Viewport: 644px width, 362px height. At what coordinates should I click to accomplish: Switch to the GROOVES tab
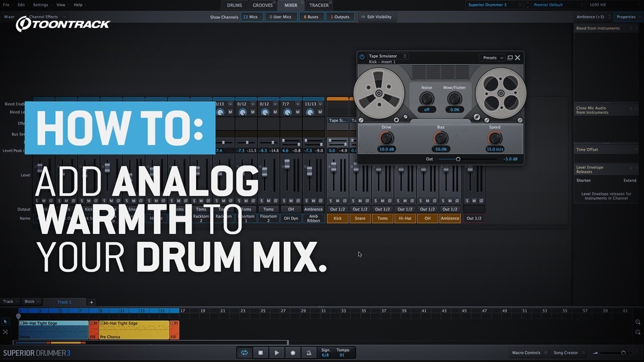pos(263,5)
